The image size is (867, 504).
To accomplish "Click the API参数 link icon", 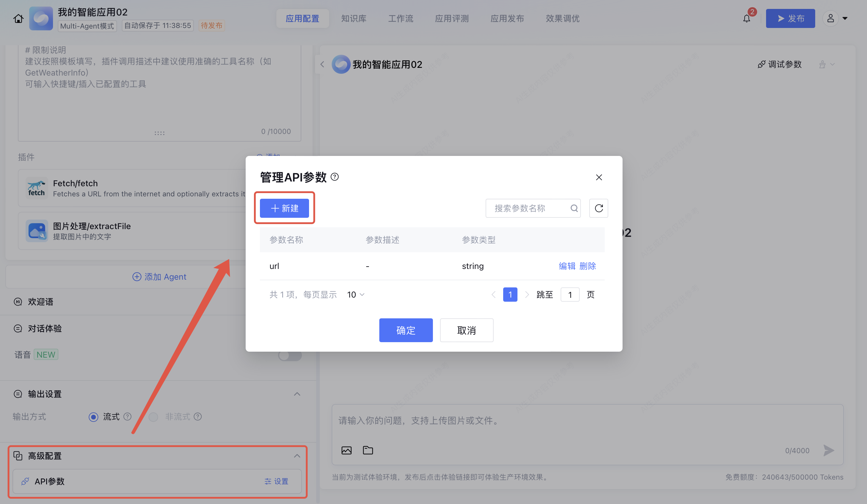I will click(x=25, y=481).
